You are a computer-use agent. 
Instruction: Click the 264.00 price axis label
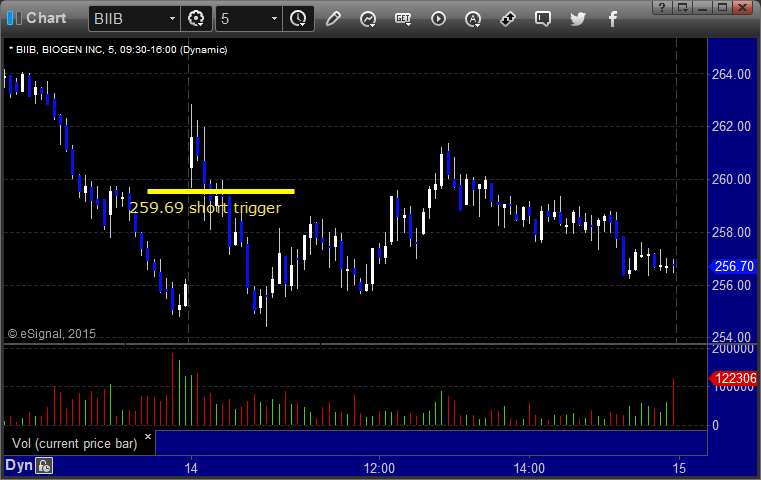pyautogui.click(x=731, y=74)
